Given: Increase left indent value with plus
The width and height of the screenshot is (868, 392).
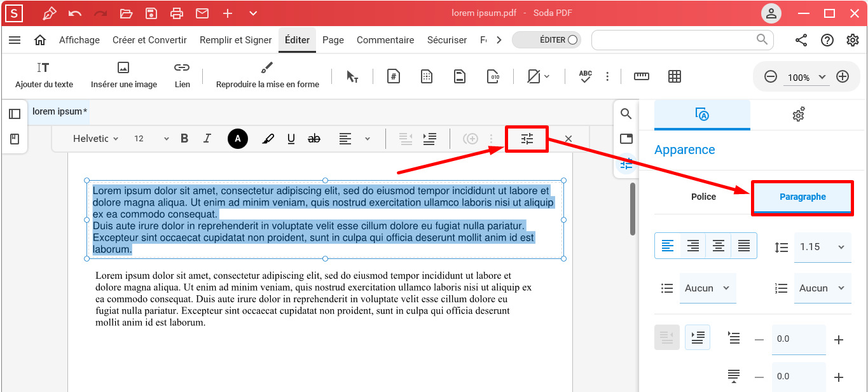Looking at the screenshot, I should click(x=839, y=340).
